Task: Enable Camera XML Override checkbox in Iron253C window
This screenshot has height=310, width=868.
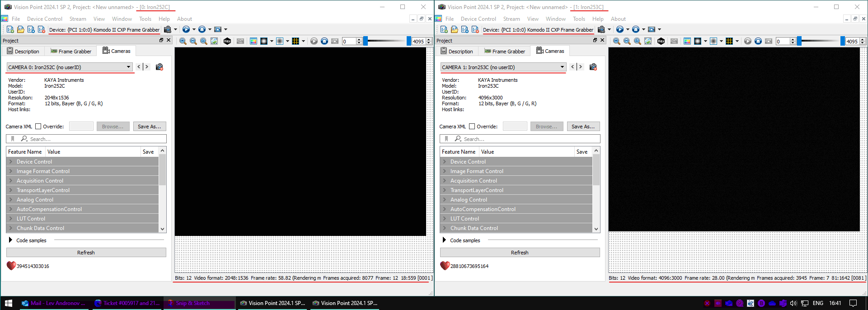Action: pyautogui.click(x=472, y=127)
